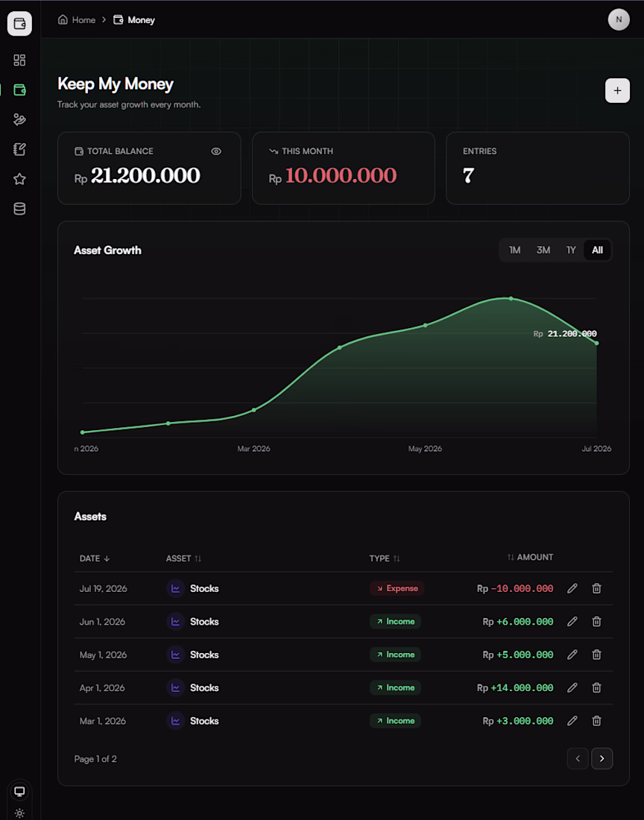644x820 pixels.
Task: Edit the Jul 19, 2026 entry
Action: (x=572, y=588)
